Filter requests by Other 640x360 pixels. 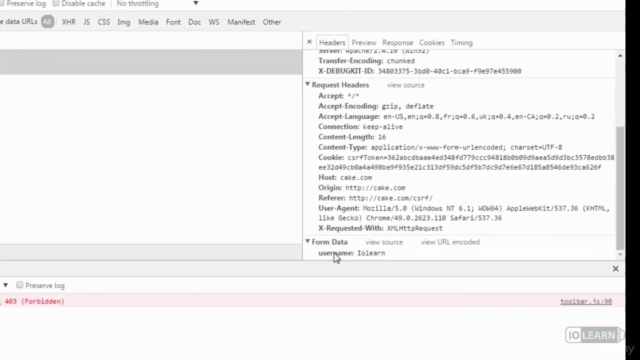[x=272, y=22]
